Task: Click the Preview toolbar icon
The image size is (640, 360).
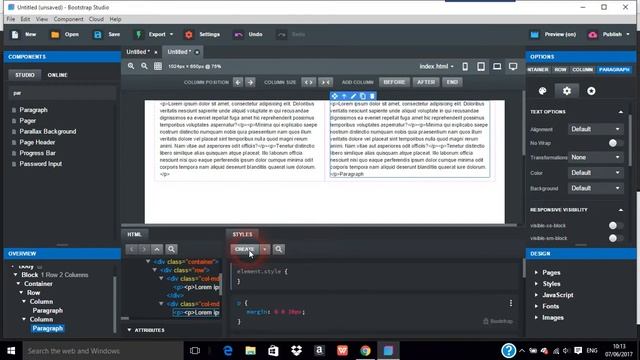Action: [534, 35]
